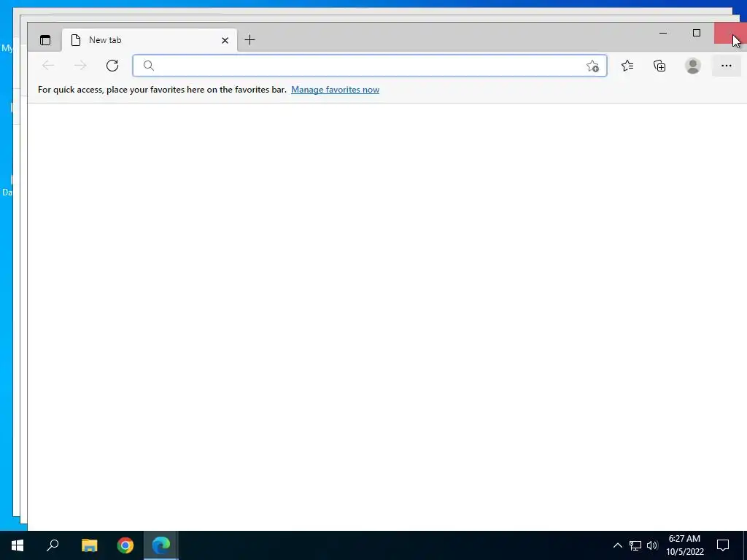Open the clock showing 6:27 AM

click(684, 545)
